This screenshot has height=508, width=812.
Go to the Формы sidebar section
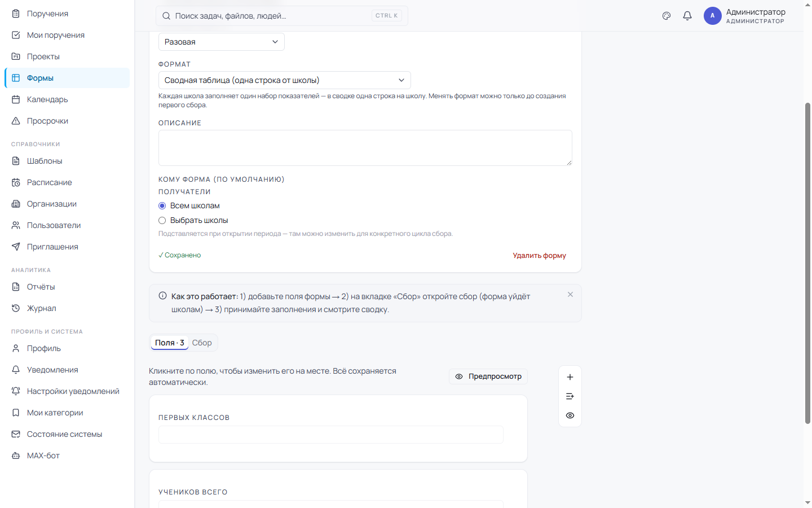point(67,78)
